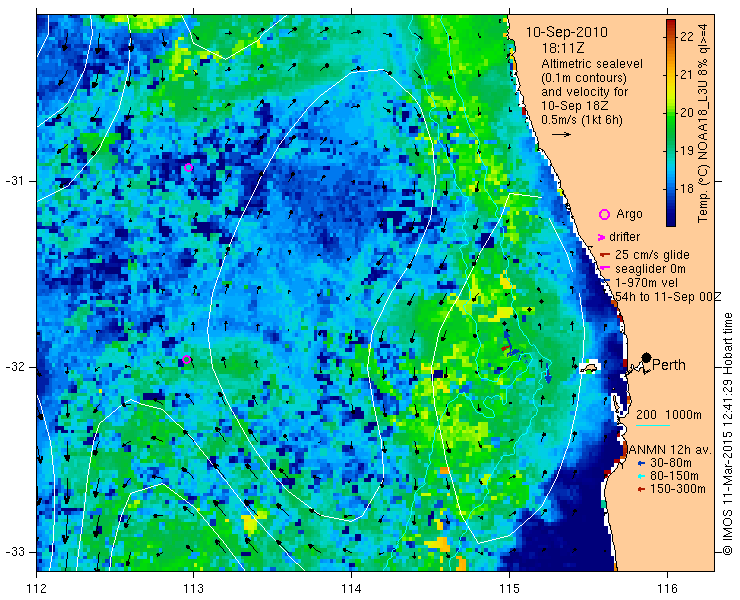Click the 10-Sep-2010 date text
This screenshot has height=600, width=740.
tap(567, 32)
